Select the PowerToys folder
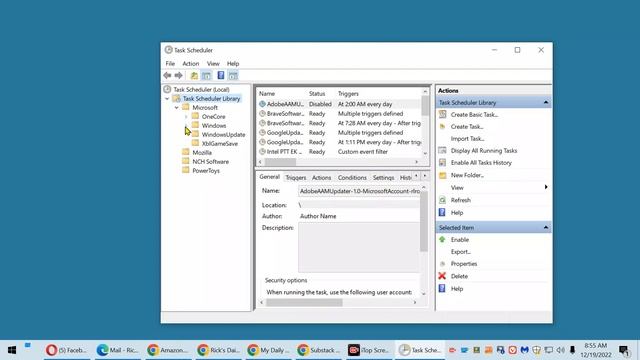This screenshot has width=640, height=360. point(206,171)
